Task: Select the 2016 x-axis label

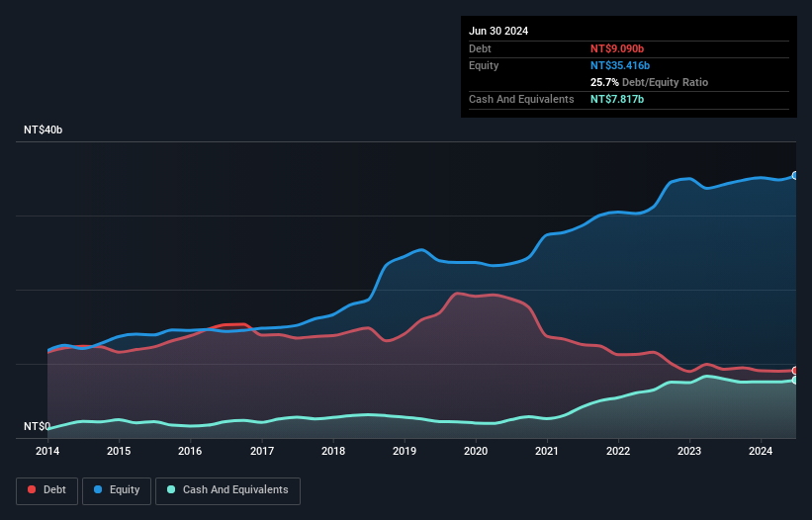Action: (190, 451)
